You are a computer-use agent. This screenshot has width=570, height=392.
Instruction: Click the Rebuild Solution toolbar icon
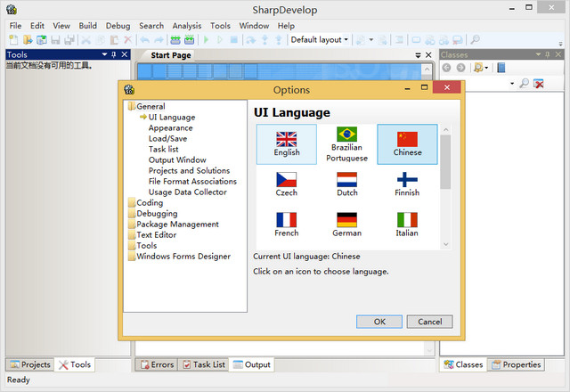[x=189, y=39]
